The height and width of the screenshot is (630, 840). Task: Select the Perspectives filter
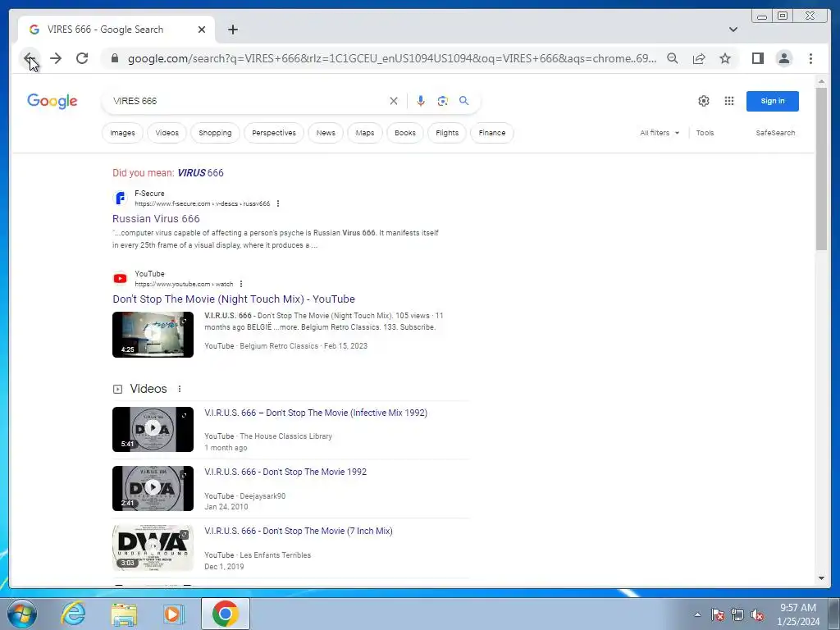[274, 133]
